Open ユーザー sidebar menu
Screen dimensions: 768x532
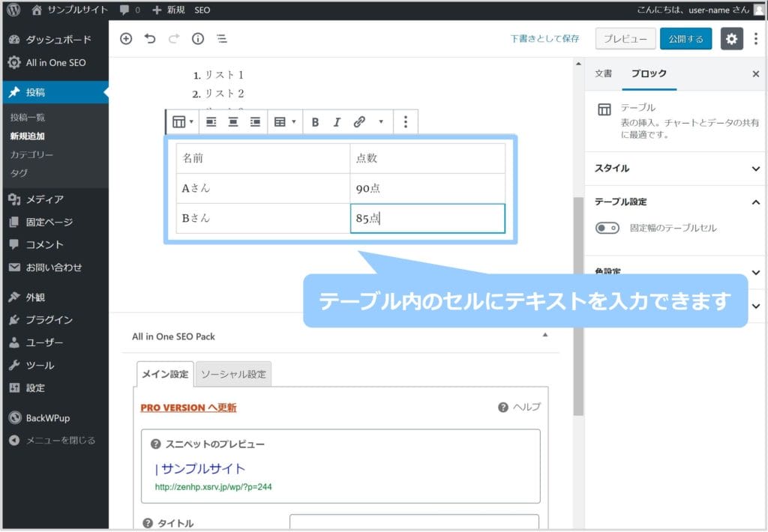55,342
